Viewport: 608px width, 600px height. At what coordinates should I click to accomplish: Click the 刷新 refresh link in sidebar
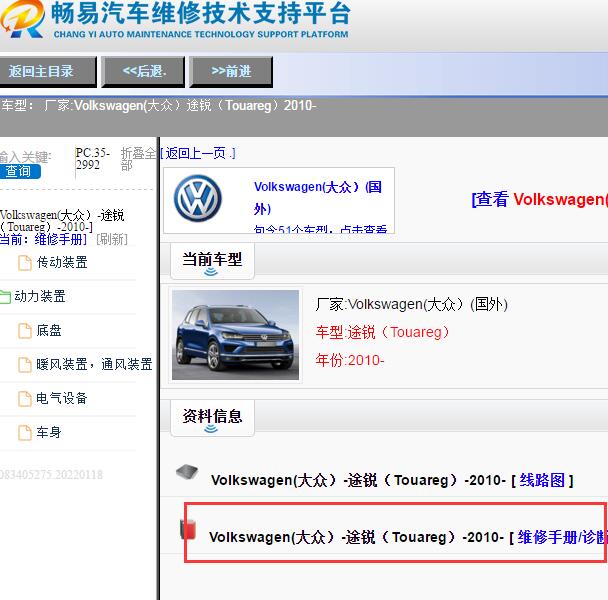tap(112, 239)
